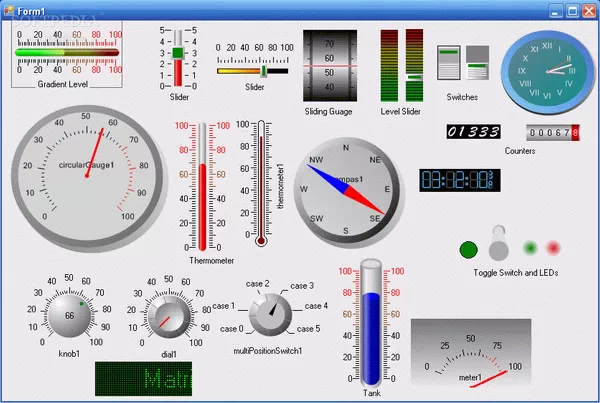Screen dimensions: 600x403
Task: Select case 1 on multi-position switch
Action: click(223, 306)
